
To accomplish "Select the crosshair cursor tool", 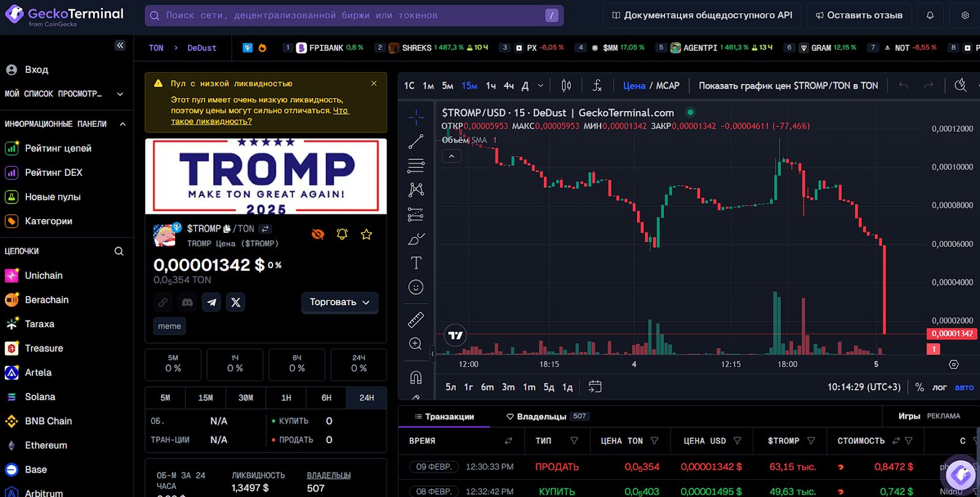I will point(416,117).
